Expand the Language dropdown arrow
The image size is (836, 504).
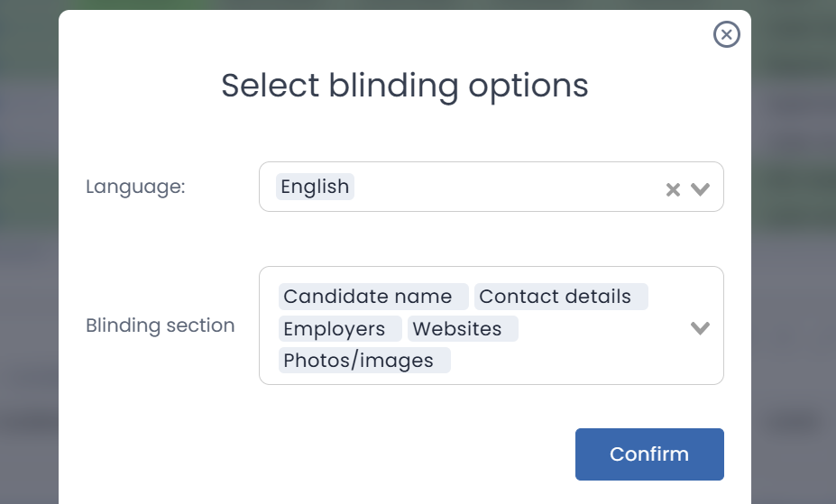click(701, 189)
